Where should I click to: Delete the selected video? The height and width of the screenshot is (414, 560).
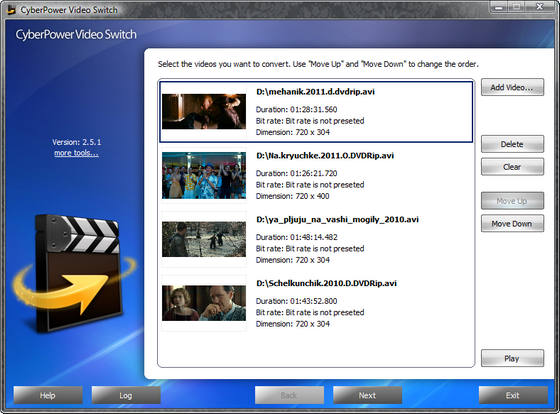(512, 144)
